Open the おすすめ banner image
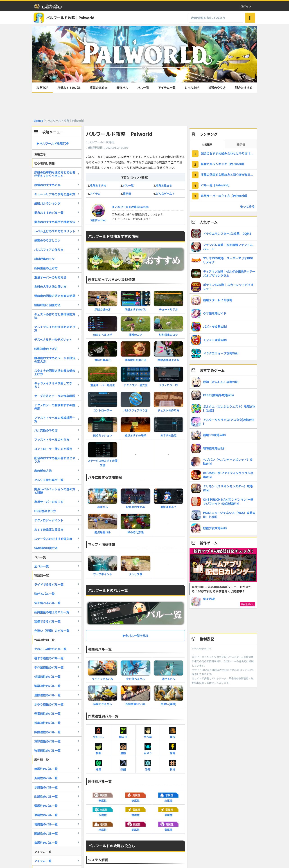This screenshot has height=868, width=289. tap(135, 259)
